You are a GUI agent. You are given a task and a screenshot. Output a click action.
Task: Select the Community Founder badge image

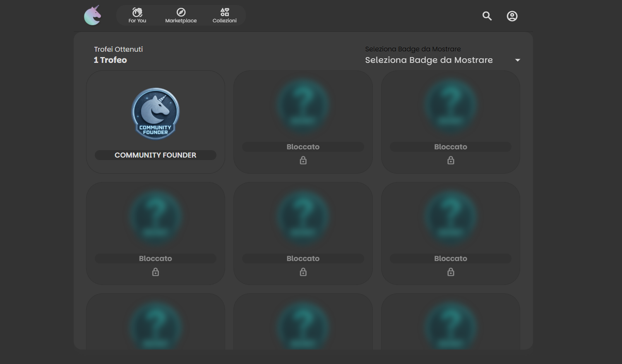pyautogui.click(x=156, y=113)
